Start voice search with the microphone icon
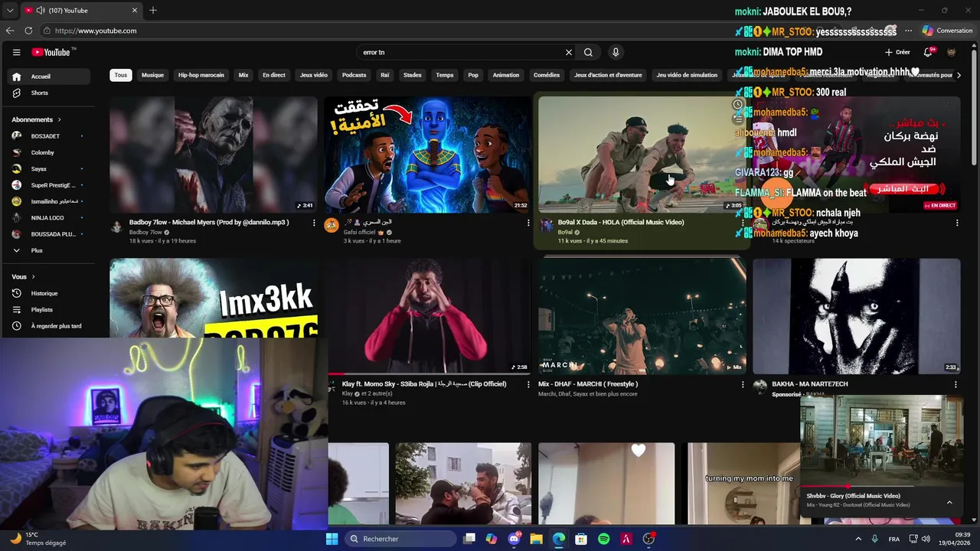 [x=616, y=52]
